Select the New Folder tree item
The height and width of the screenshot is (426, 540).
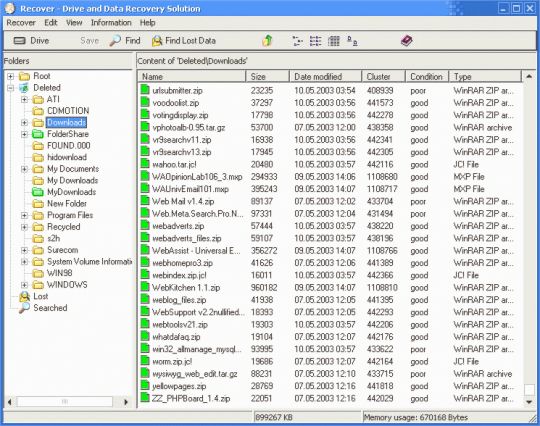(67, 204)
